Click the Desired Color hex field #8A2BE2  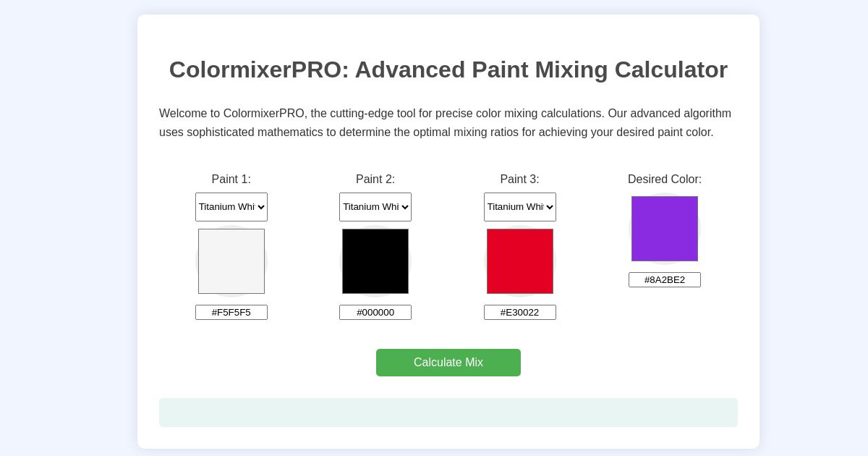665,279
